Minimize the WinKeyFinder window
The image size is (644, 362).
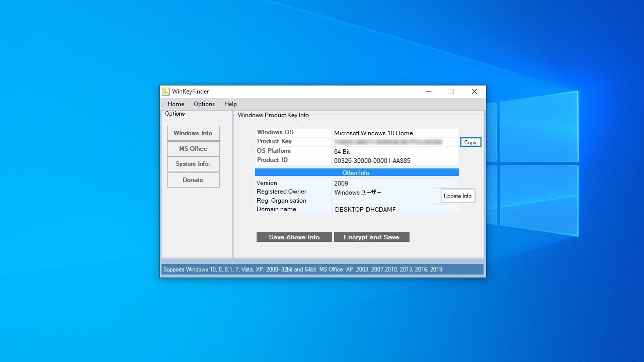click(x=429, y=92)
